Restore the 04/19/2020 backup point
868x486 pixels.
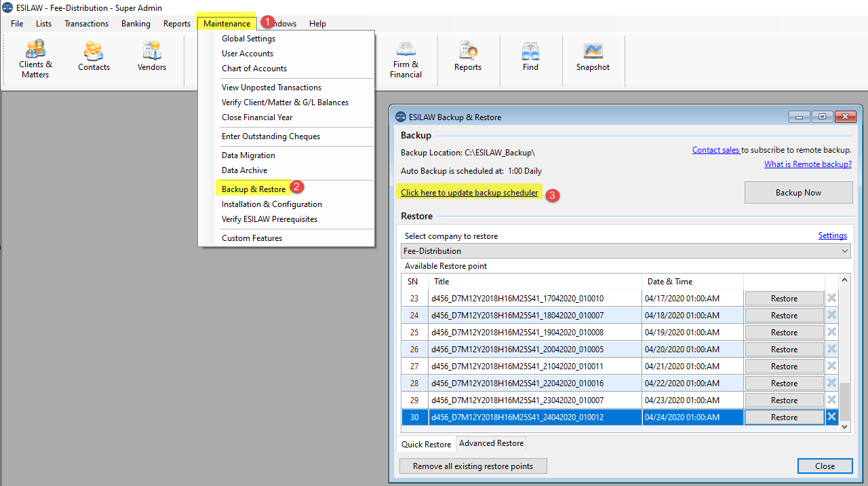tap(784, 333)
